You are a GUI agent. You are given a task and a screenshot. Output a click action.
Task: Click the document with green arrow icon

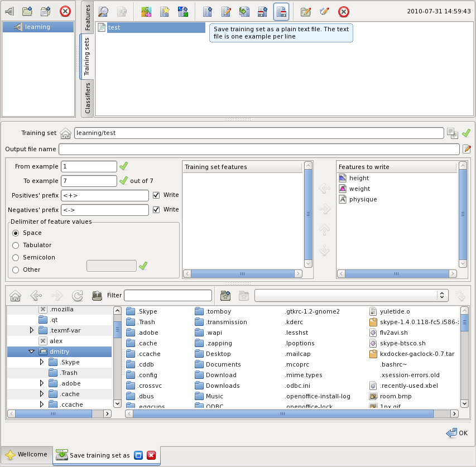coord(244,12)
